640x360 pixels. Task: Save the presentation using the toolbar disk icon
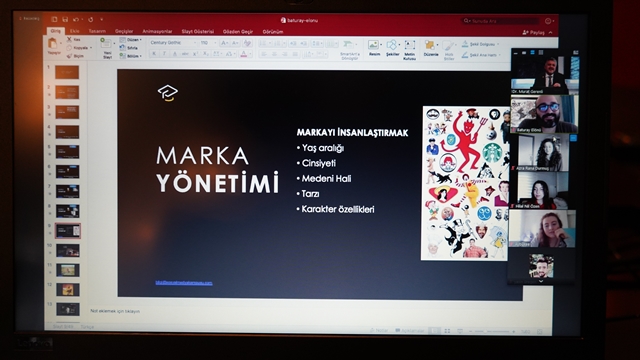click(65, 19)
